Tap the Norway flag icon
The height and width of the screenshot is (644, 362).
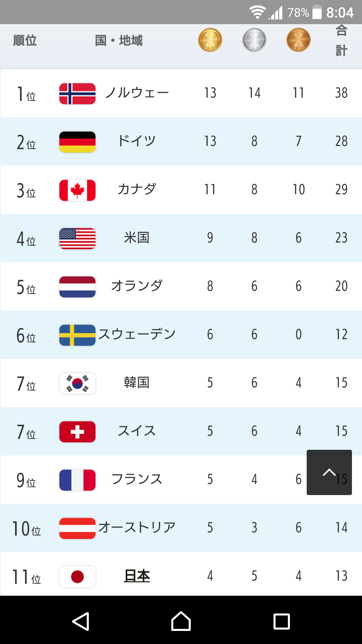tap(77, 94)
